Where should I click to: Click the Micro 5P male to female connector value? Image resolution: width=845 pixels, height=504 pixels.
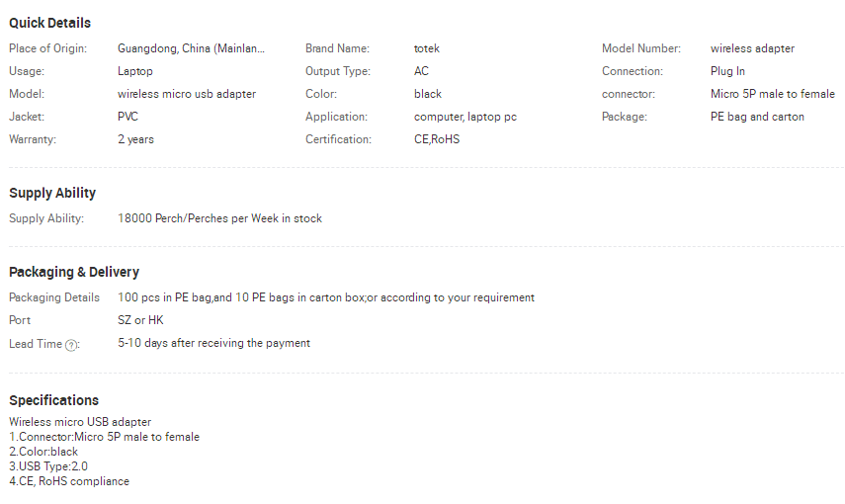(772, 94)
